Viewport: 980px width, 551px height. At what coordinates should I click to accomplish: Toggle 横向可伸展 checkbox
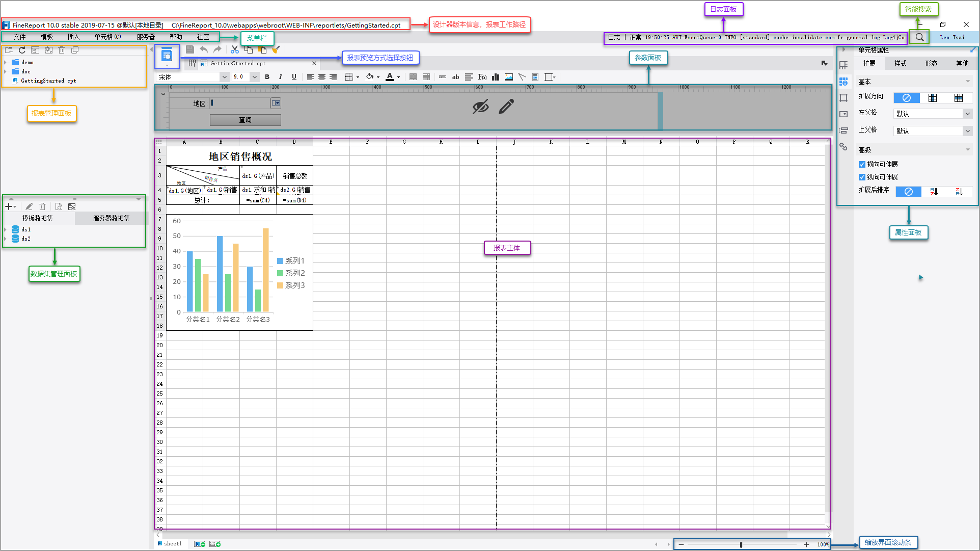coord(862,164)
